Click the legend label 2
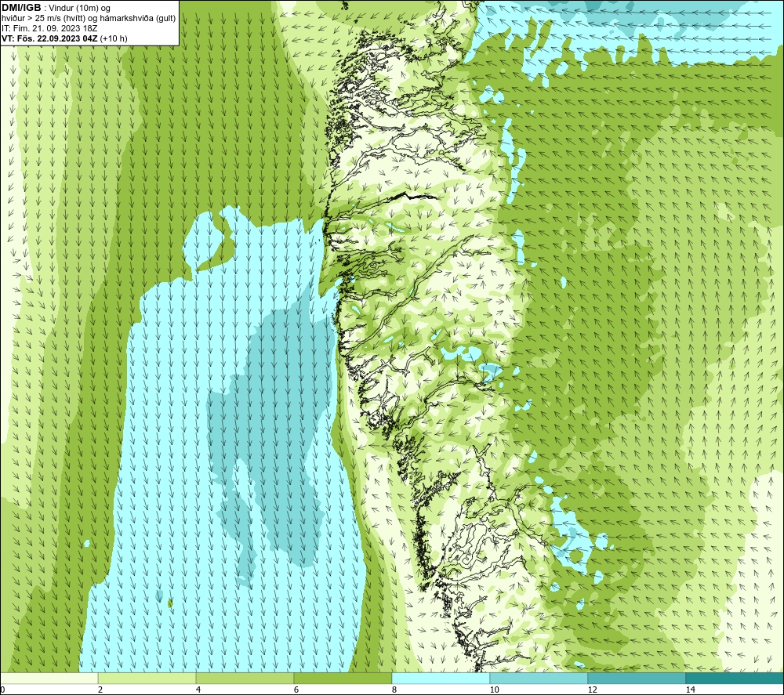Screen dimensions: 784x695 click(x=100, y=690)
